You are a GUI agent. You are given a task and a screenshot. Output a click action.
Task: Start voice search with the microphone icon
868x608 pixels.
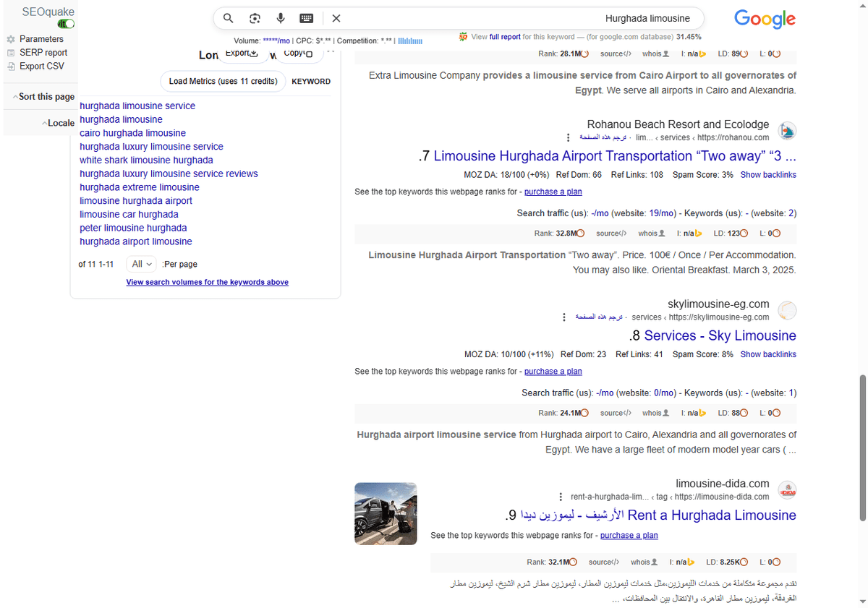click(x=280, y=18)
